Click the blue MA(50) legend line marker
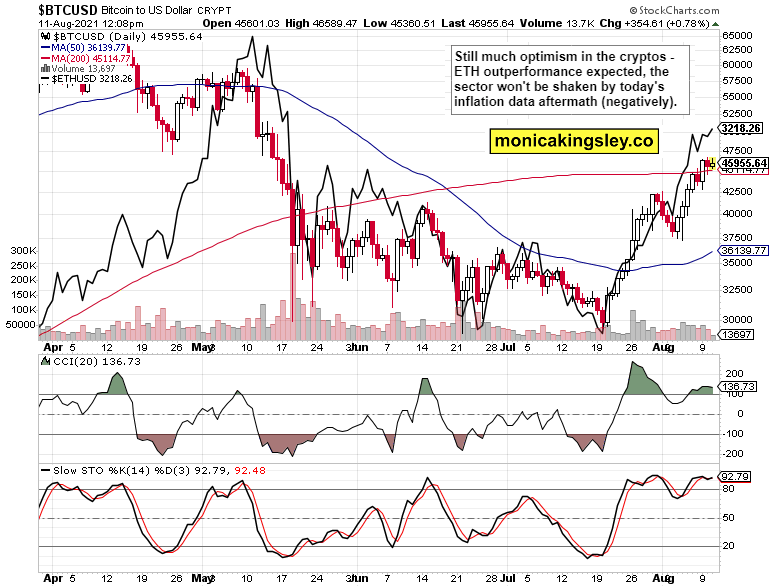Screen dimensions: 774x587 coord(46,47)
